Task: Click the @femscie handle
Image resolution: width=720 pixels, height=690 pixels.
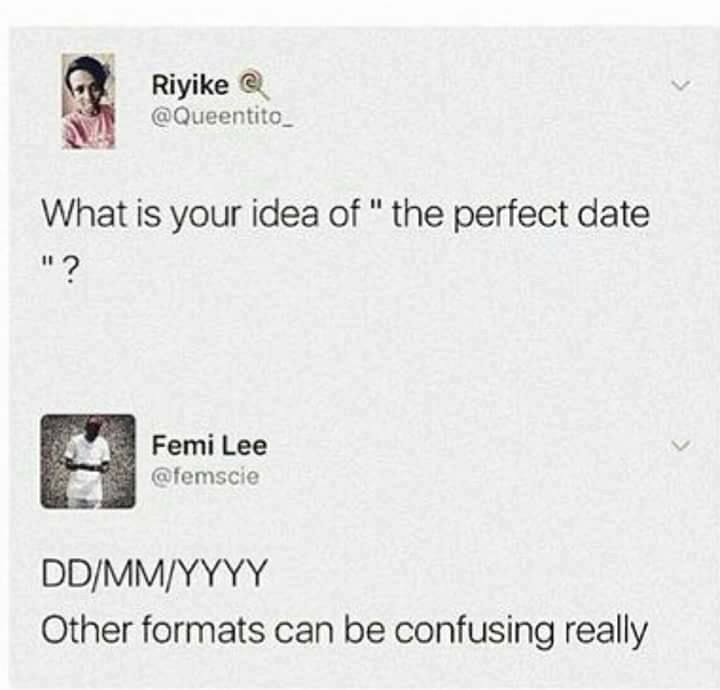Action: 205,476
